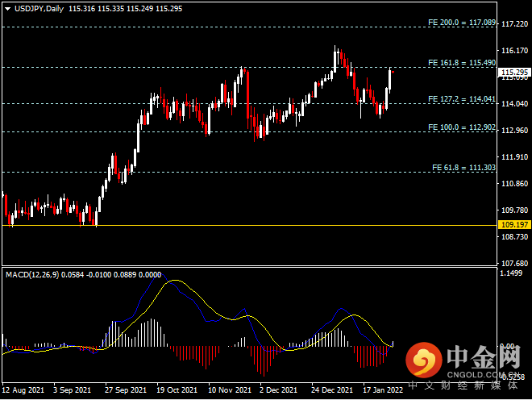The width and height of the screenshot is (532, 400).
Task: Select the FE 200.0 = 117.089 label
Action: coord(462,23)
